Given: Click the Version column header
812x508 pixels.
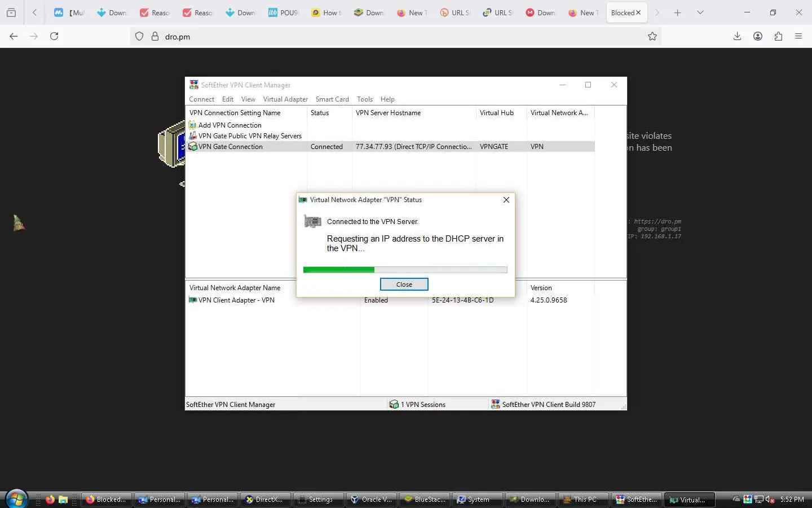Looking at the screenshot, I should 561,288.
